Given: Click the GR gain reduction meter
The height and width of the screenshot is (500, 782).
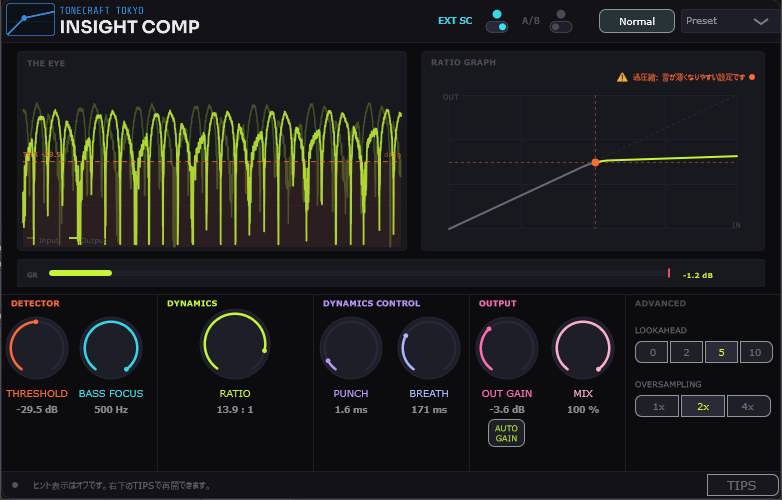Looking at the screenshot, I should coord(360,273).
